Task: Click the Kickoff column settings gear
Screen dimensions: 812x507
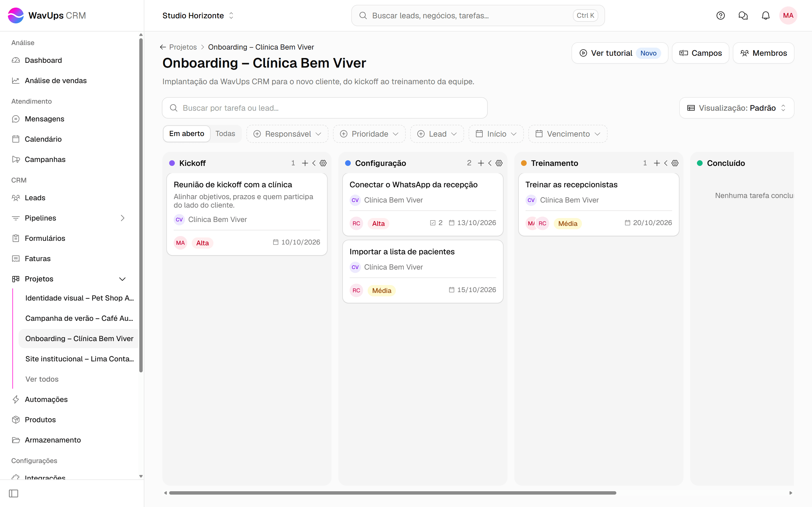Action: click(323, 163)
